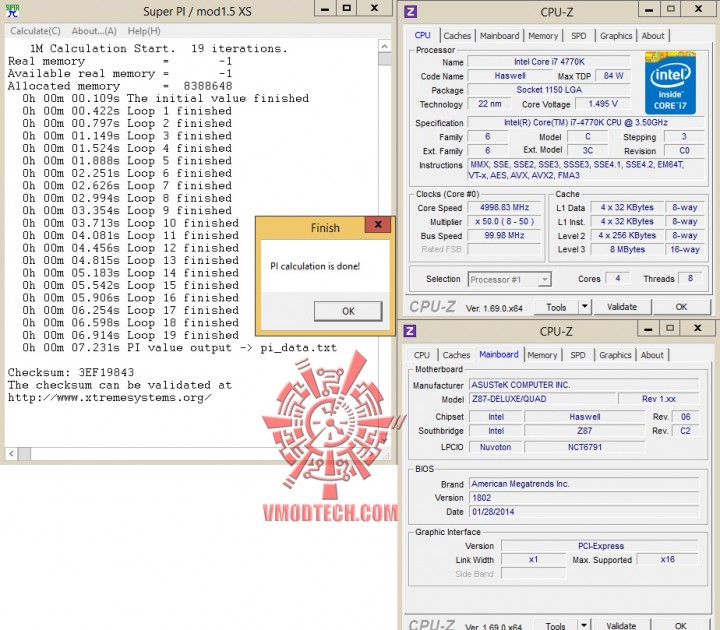This screenshot has width=720, height=630.
Task: Click BIOS Version value 1802
Action: pyautogui.click(x=584, y=498)
